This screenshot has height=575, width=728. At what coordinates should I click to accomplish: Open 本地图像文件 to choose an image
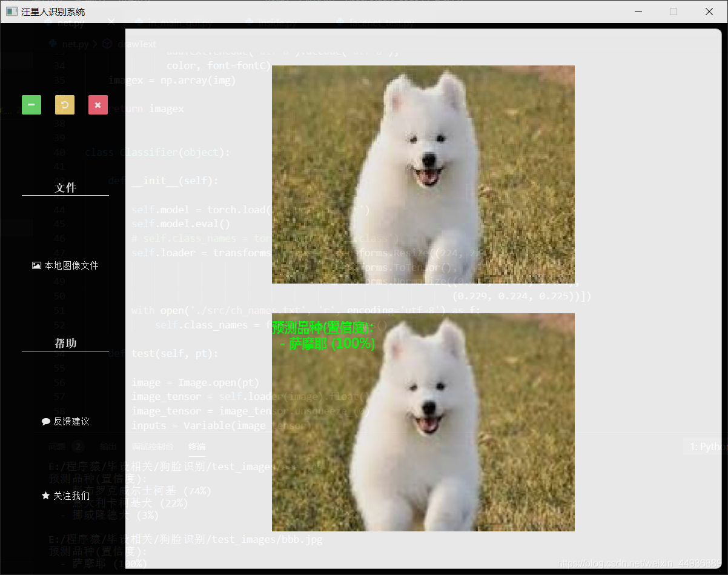pos(65,265)
